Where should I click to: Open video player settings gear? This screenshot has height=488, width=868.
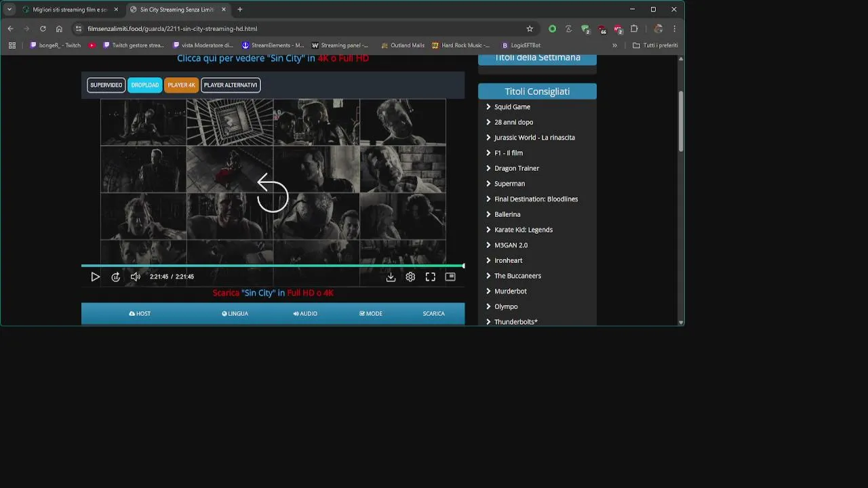click(410, 277)
